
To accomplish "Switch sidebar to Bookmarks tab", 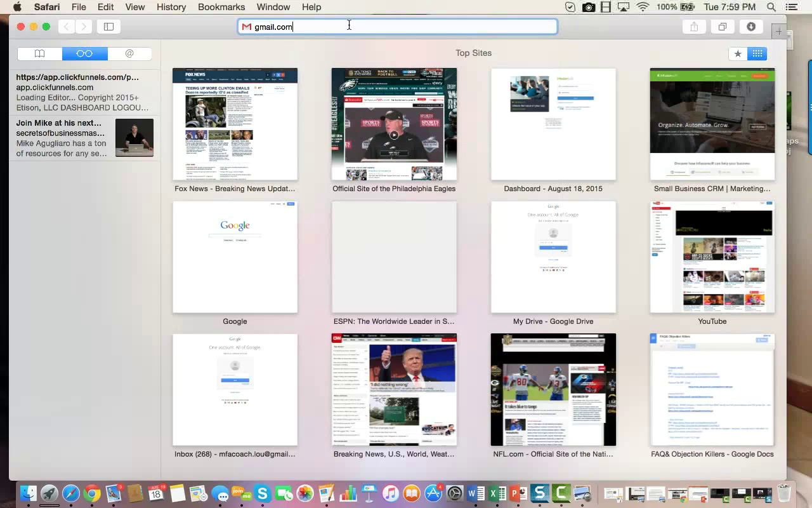I will (39, 54).
